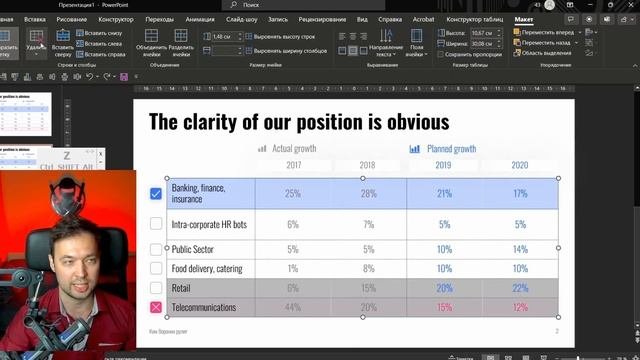Click the checkbox beside Intra-corporate HR bots
This screenshot has width=640, height=360.
(x=156, y=224)
